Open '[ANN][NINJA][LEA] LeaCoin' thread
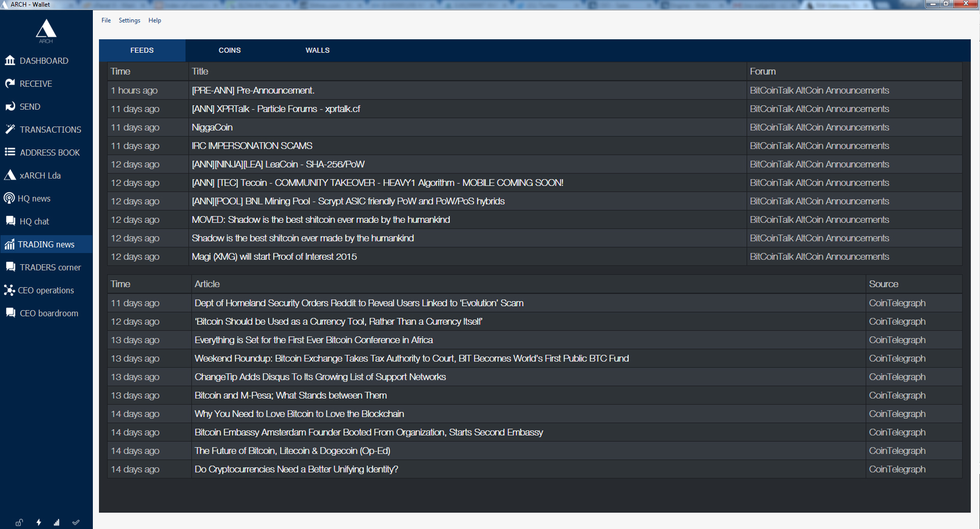The image size is (980, 529). click(278, 164)
